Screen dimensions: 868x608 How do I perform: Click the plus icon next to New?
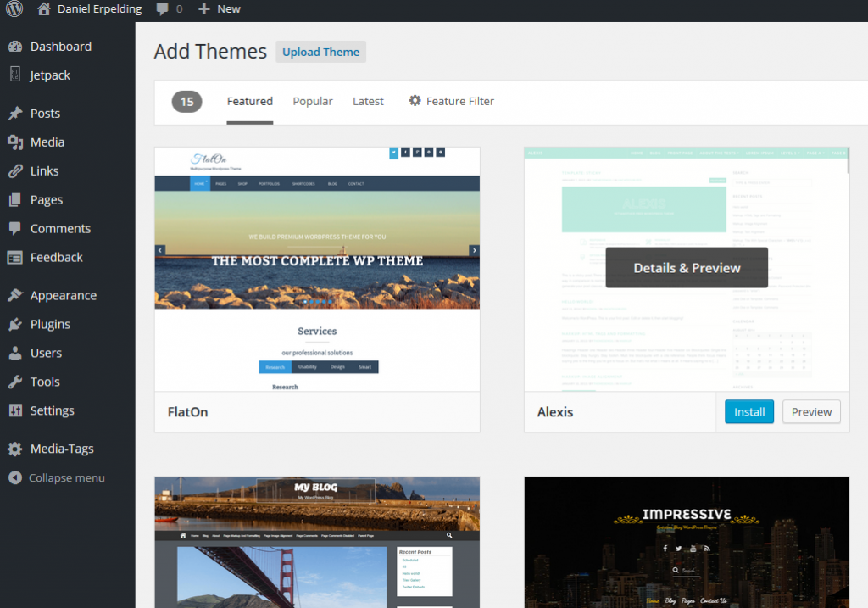[203, 9]
